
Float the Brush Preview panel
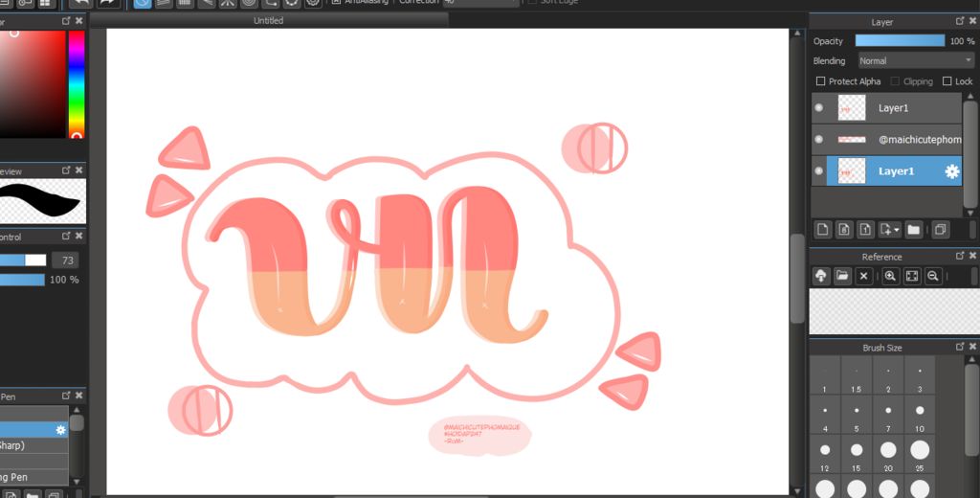coord(66,170)
